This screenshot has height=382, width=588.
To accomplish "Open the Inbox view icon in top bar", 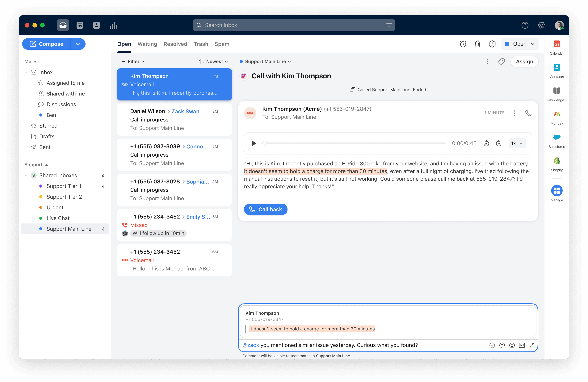I will pos(63,25).
